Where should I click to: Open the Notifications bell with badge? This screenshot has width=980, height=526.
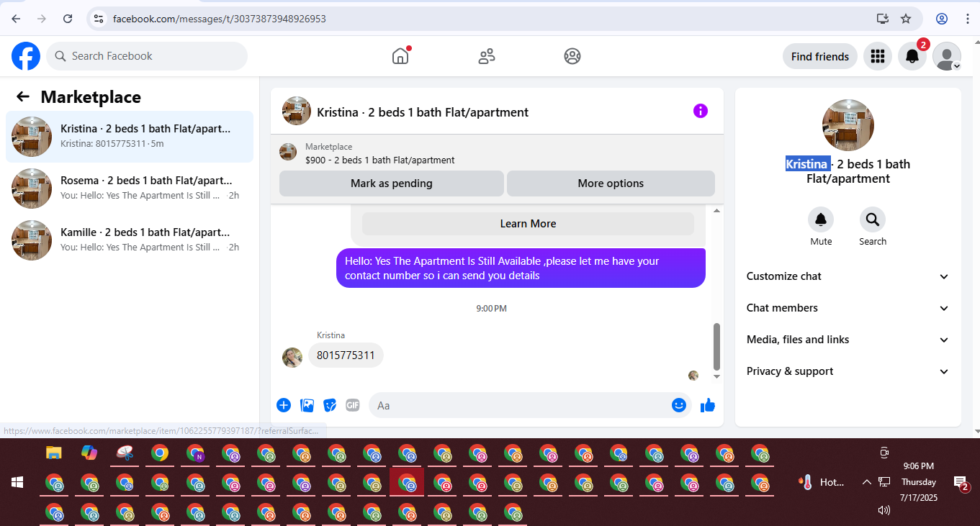tap(912, 56)
